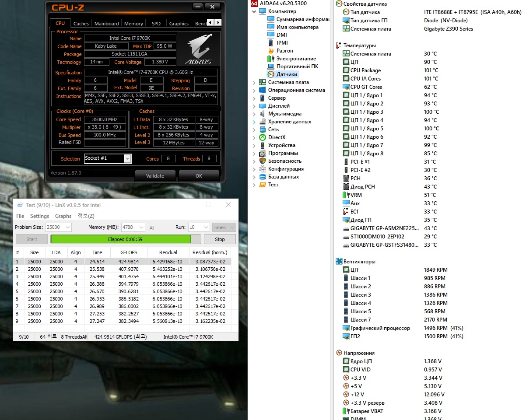Expand the Мультимедиа tree node
This screenshot has width=526, height=420.
click(x=254, y=114)
